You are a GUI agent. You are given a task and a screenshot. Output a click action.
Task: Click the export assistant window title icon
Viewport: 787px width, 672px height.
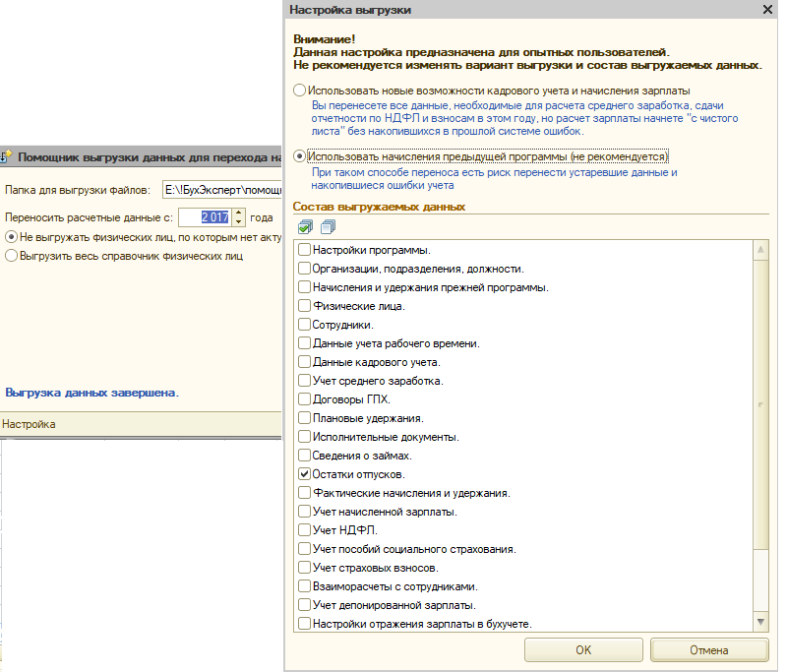6,156
